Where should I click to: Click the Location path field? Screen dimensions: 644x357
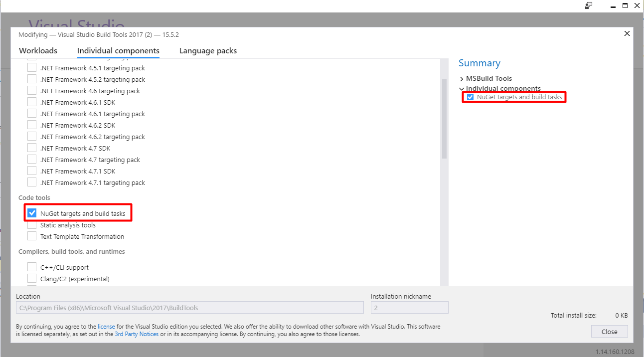click(x=190, y=308)
